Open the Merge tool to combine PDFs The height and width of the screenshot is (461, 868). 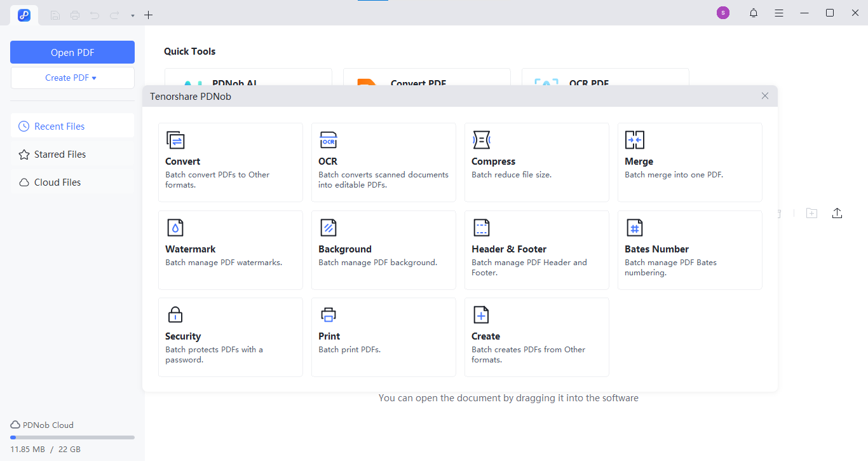coord(689,162)
